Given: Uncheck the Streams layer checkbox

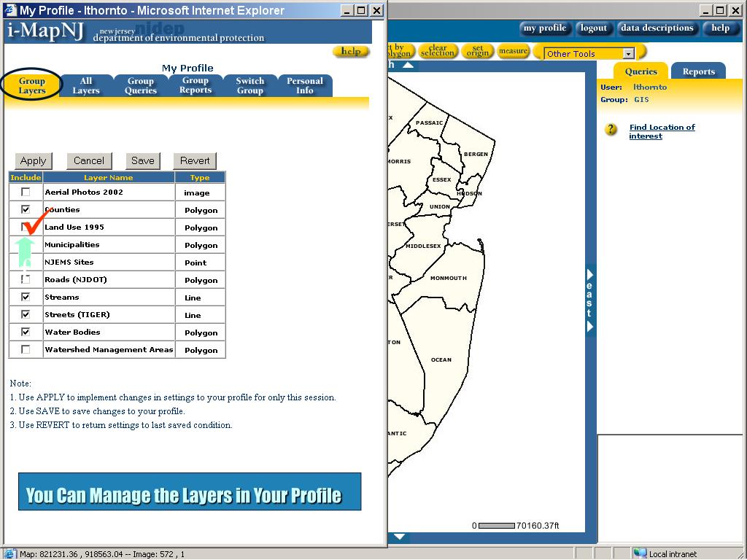Looking at the screenshot, I should click(x=26, y=297).
